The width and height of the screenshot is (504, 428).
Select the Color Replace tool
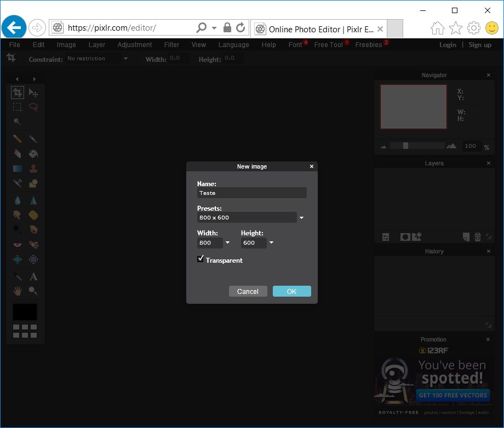[x=18, y=183]
